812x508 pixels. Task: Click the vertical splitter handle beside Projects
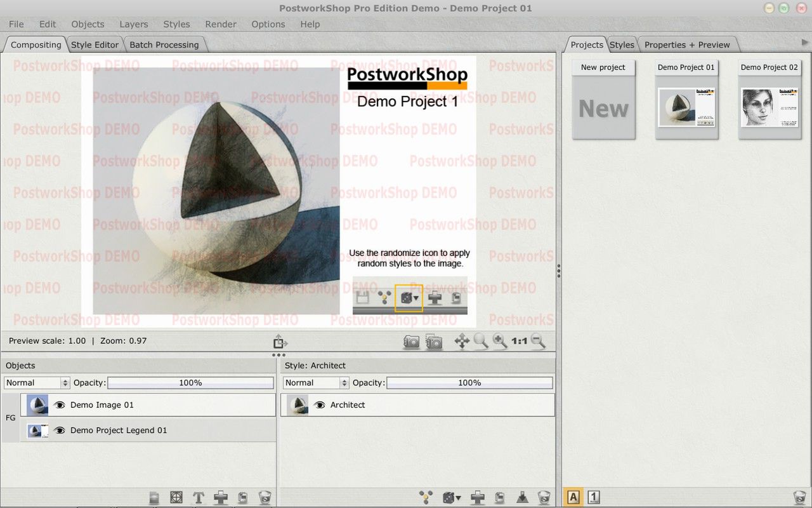pos(558,271)
